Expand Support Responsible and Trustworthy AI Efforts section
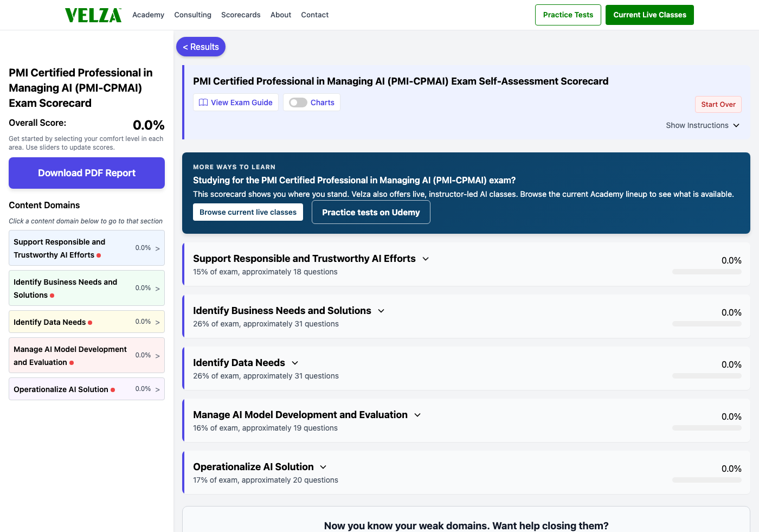This screenshot has height=532, width=759. [426, 259]
